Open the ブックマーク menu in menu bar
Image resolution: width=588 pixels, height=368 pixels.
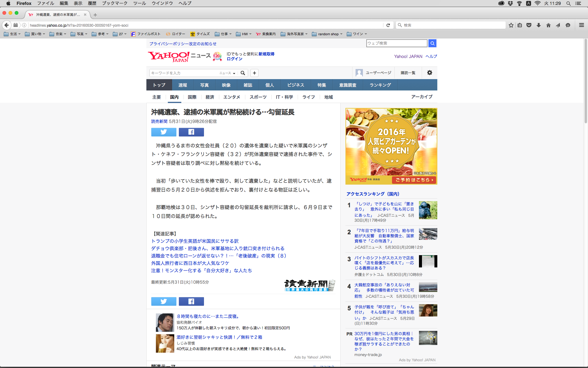click(x=115, y=3)
